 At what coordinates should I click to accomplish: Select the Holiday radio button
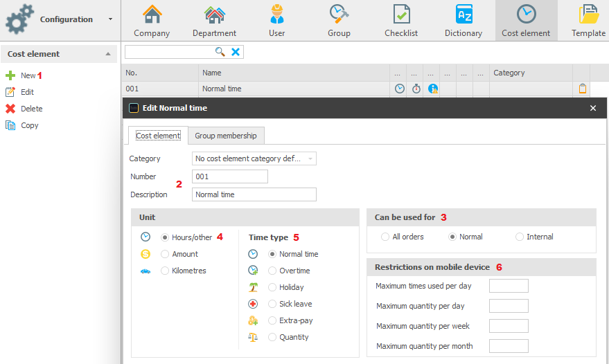click(x=272, y=287)
